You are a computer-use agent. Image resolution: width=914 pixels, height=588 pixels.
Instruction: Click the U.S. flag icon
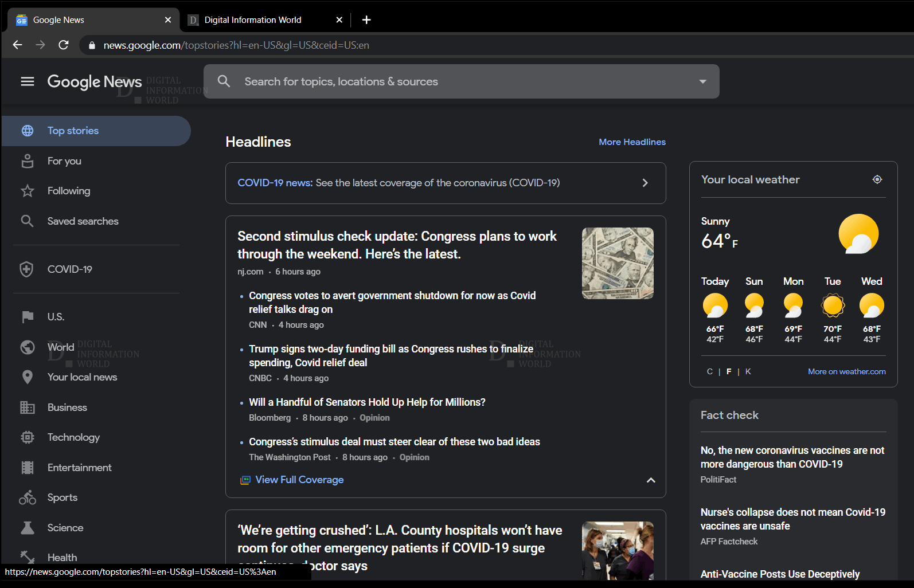pyautogui.click(x=28, y=317)
